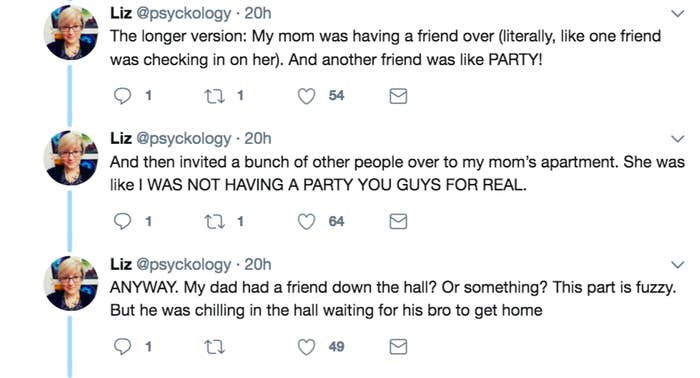Retweet the tweet about dad's friend down the hall

(x=214, y=347)
